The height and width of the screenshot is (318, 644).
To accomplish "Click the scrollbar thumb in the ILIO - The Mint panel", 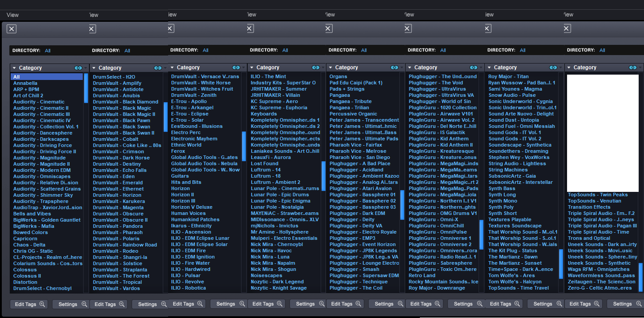I will tap(323, 176).
